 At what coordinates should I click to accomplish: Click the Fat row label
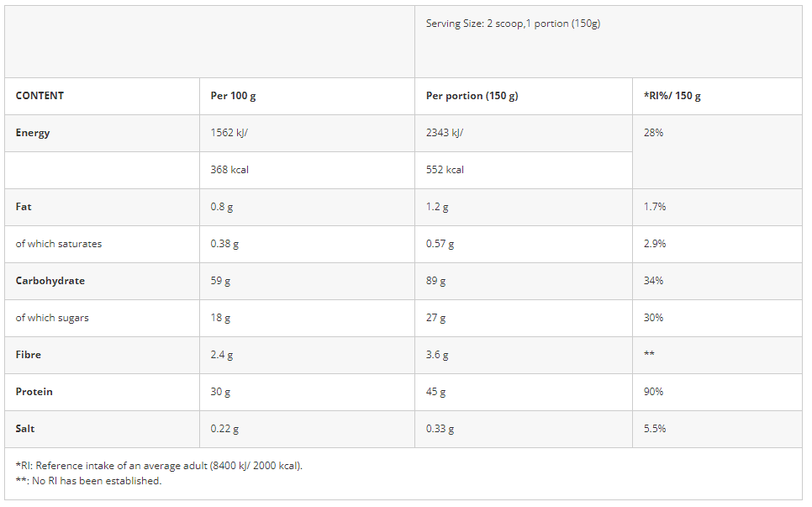(x=24, y=207)
